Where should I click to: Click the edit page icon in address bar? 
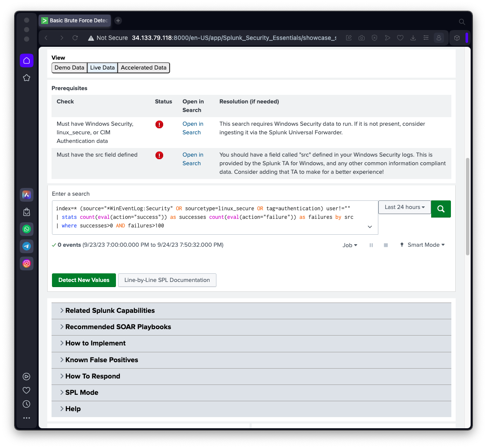349,38
